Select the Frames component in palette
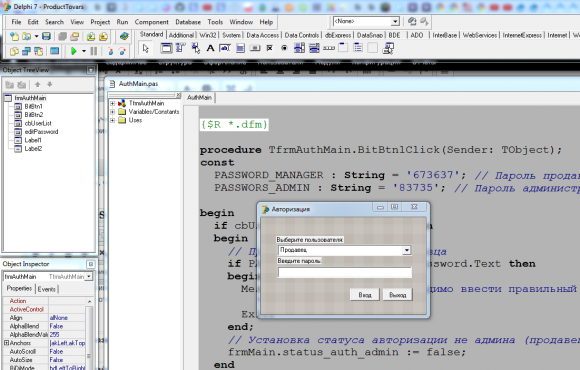The height and width of the screenshot is (370, 580). [x=166, y=48]
